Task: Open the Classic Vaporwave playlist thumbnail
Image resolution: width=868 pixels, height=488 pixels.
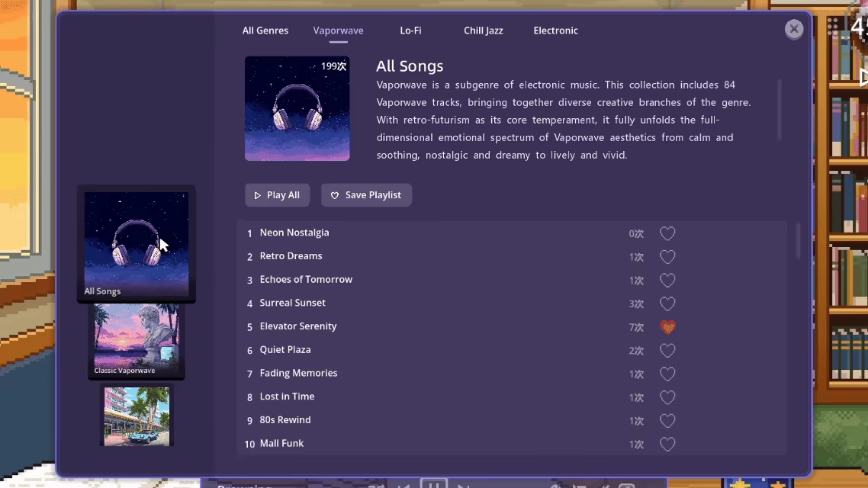Action: click(x=137, y=341)
